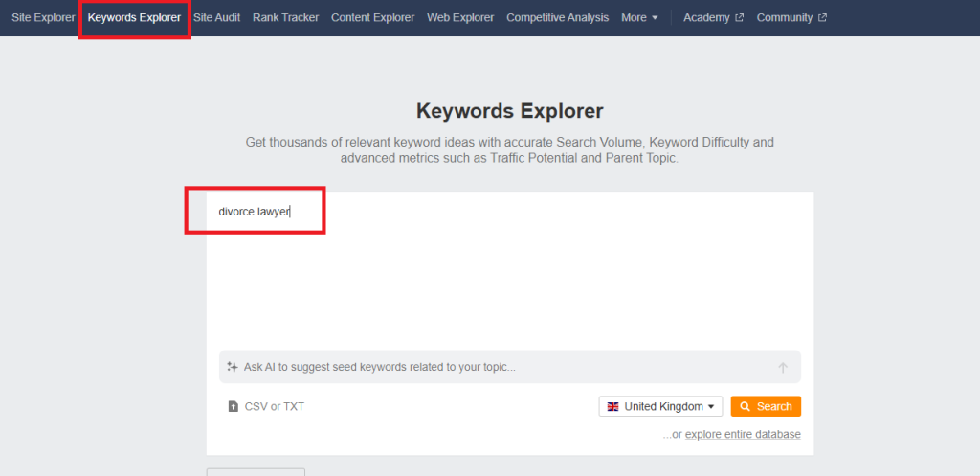Viewport: 980px width, 476px height.
Task: Open the Rank Tracker tool
Action: click(x=285, y=17)
